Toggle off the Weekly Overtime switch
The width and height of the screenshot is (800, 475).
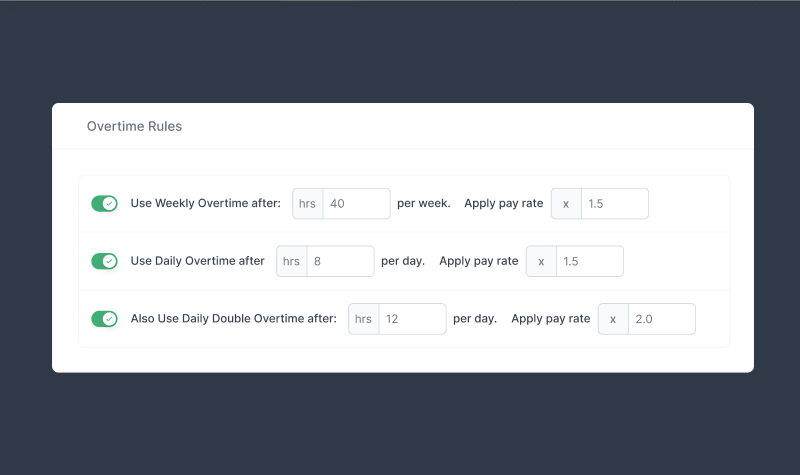(105, 204)
